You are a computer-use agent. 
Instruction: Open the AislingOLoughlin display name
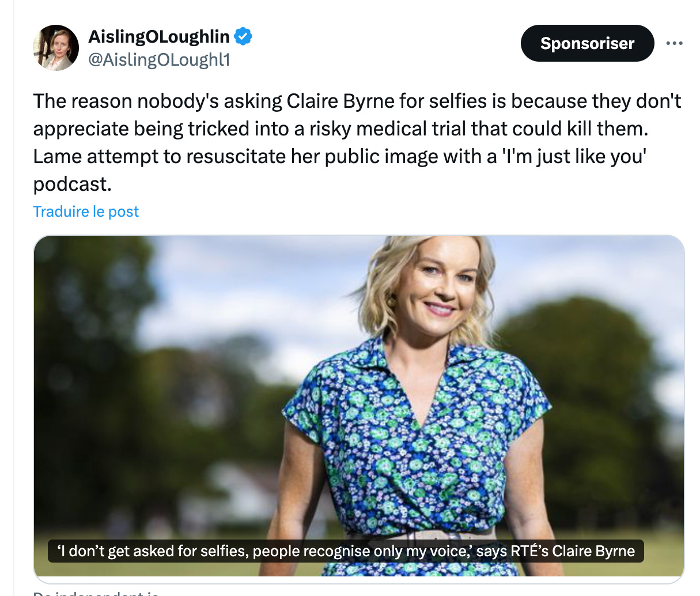pyautogui.click(x=159, y=36)
